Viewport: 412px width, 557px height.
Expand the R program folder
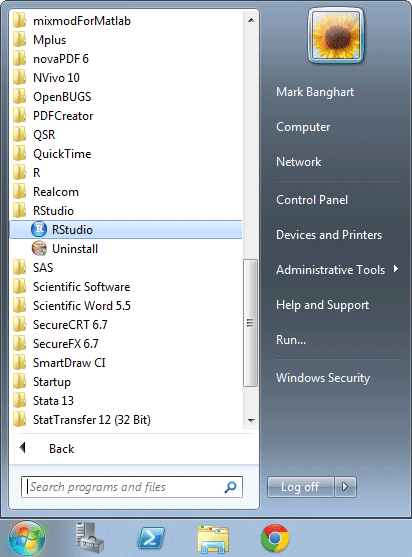point(37,173)
